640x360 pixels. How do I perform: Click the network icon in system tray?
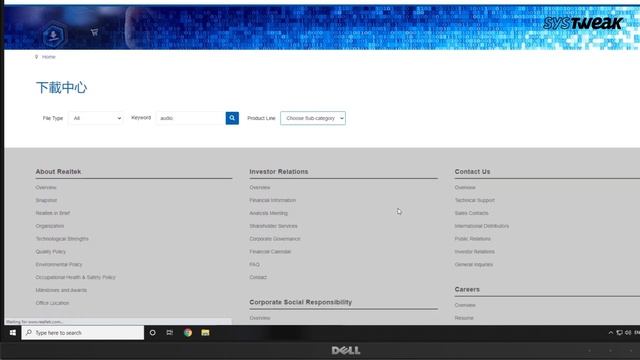[619, 333]
